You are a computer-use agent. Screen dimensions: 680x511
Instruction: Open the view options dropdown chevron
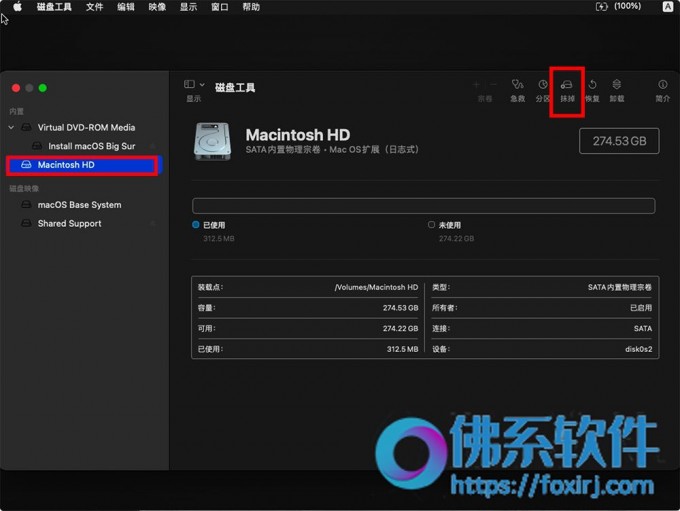point(202,85)
